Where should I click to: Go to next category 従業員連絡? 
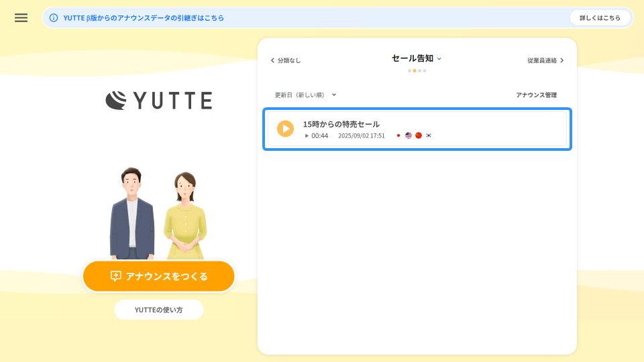coord(545,60)
